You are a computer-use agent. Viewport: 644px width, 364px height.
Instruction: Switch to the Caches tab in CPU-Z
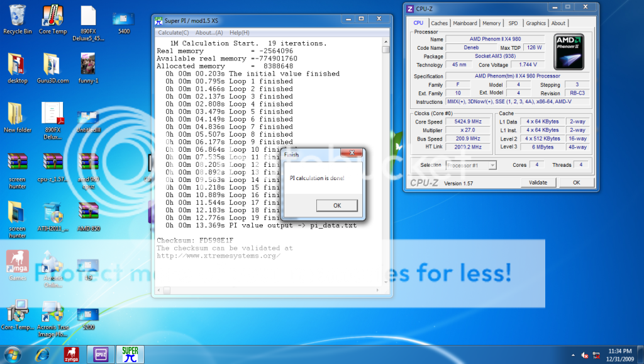coord(439,23)
